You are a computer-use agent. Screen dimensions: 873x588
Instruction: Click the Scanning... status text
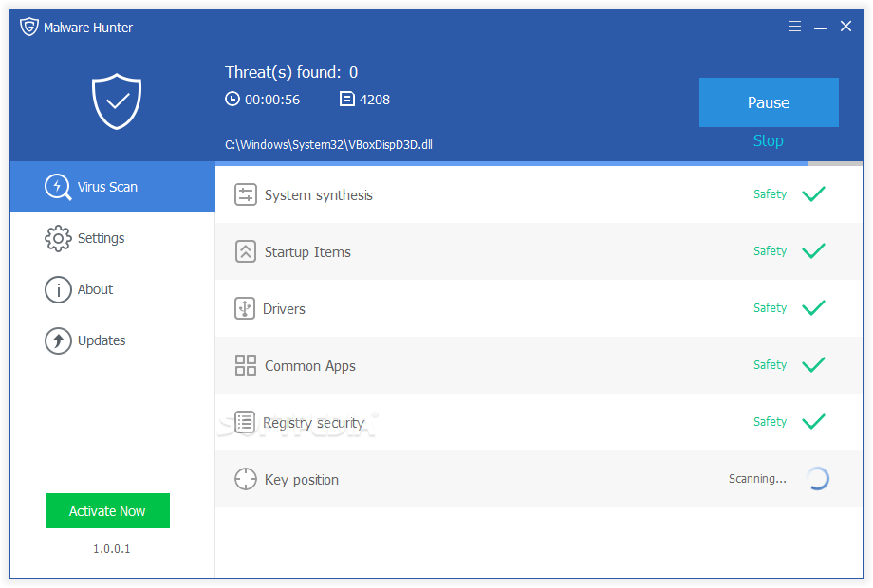(x=758, y=478)
